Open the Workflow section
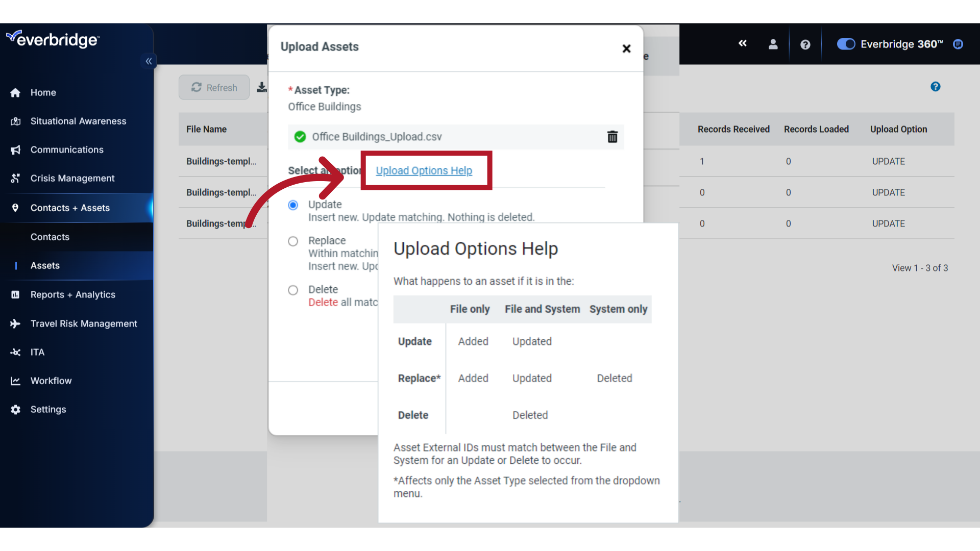This screenshot has height=551, width=980. 51,381
